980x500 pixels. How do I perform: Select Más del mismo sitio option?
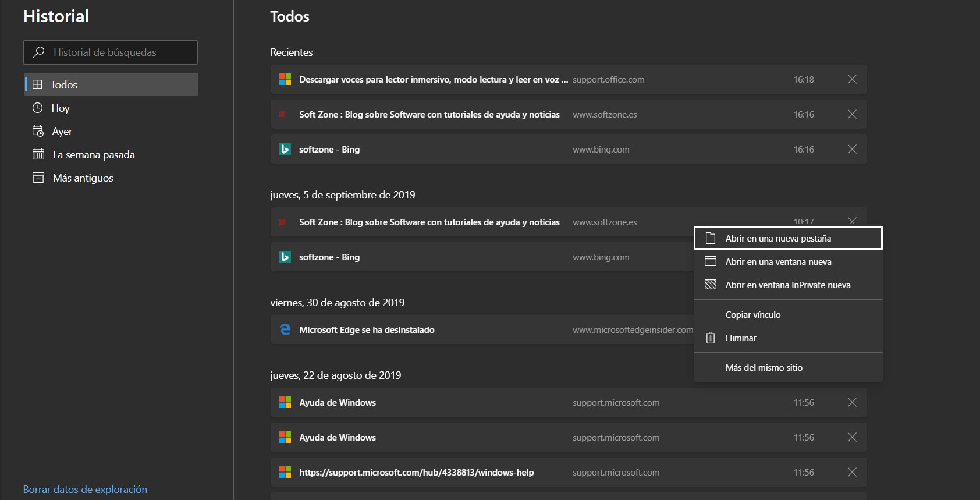coord(764,368)
